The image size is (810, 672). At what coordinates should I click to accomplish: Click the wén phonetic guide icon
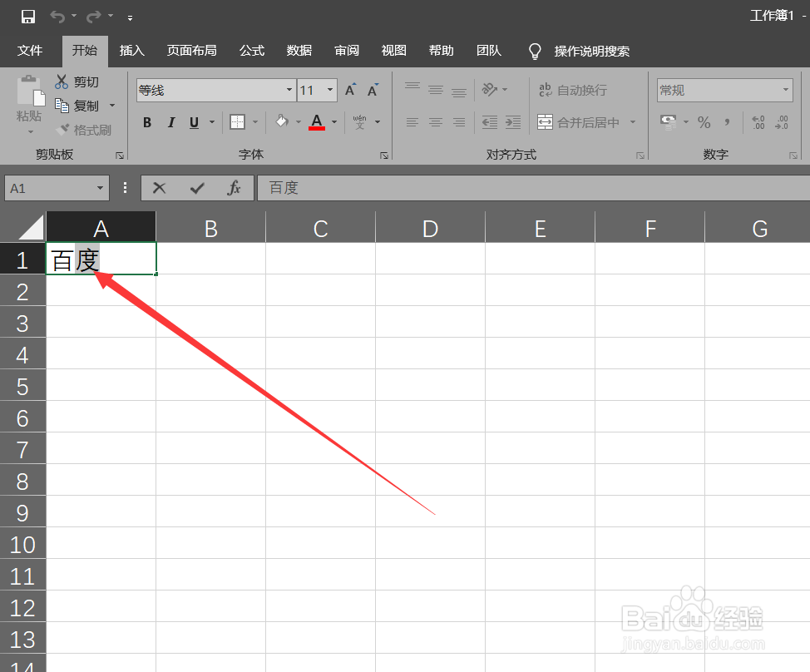pyautogui.click(x=360, y=122)
